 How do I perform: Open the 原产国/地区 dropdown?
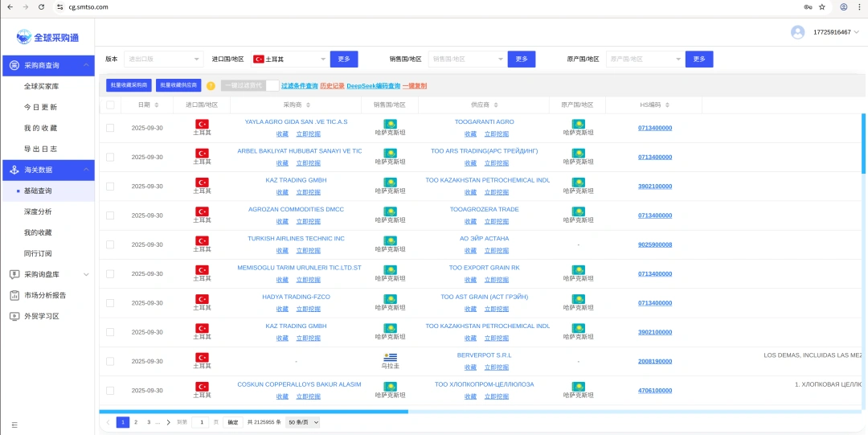coord(645,60)
